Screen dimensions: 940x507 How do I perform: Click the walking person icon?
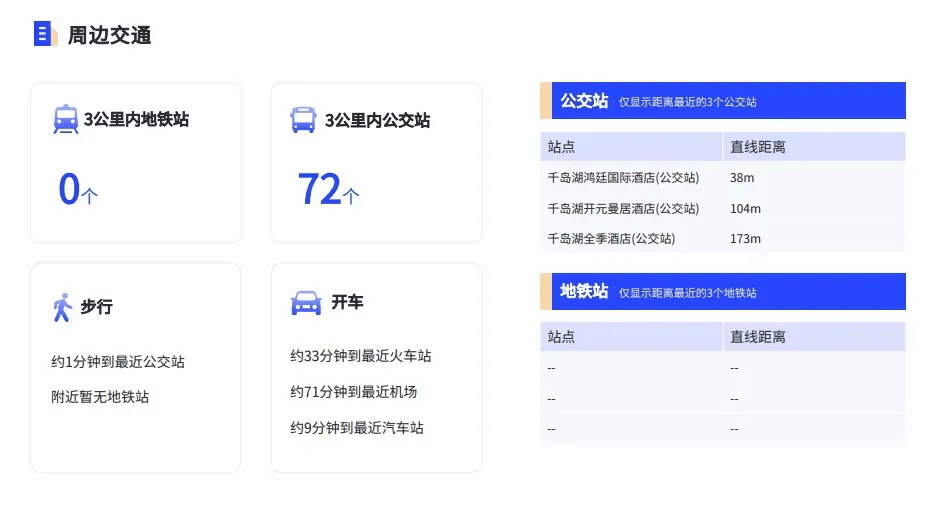[x=62, y=307]
